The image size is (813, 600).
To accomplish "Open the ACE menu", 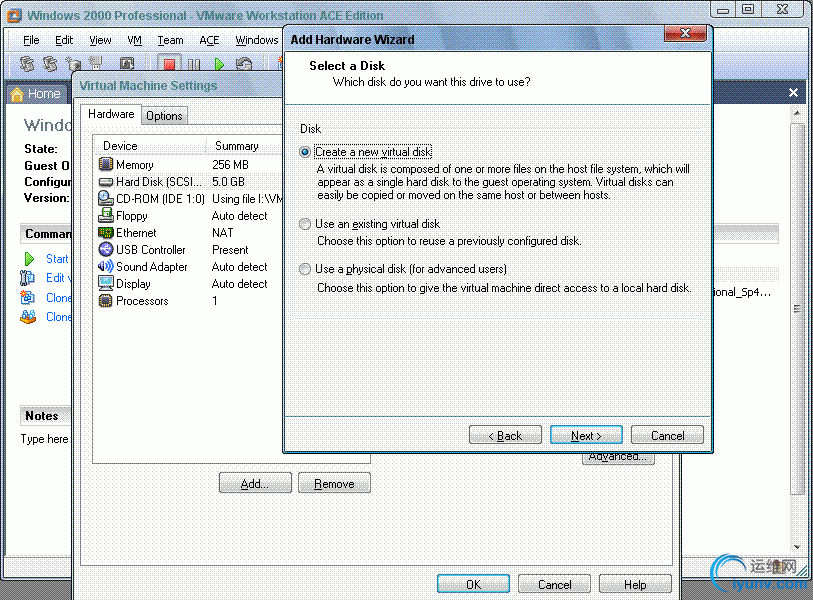I will click(209, 40).
